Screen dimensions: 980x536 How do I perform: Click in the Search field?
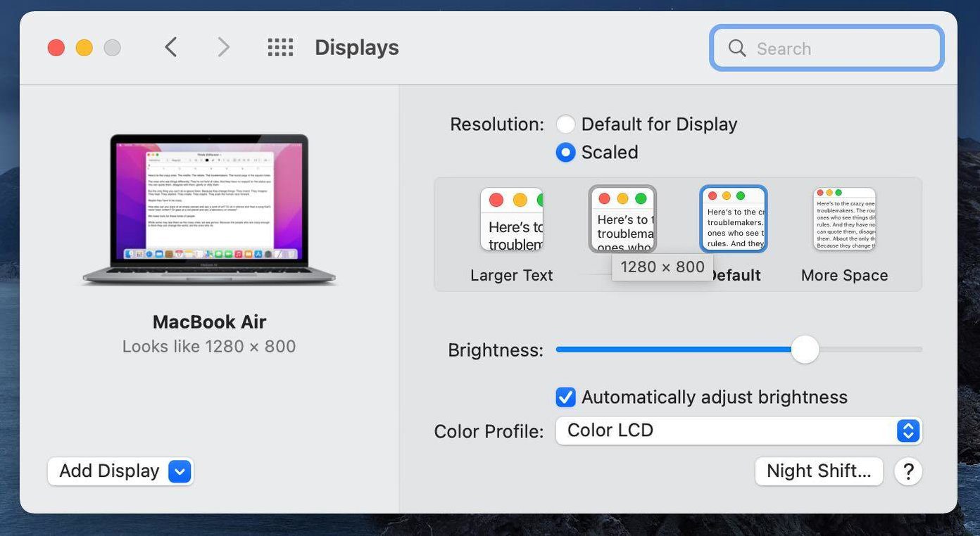[827, 48]
